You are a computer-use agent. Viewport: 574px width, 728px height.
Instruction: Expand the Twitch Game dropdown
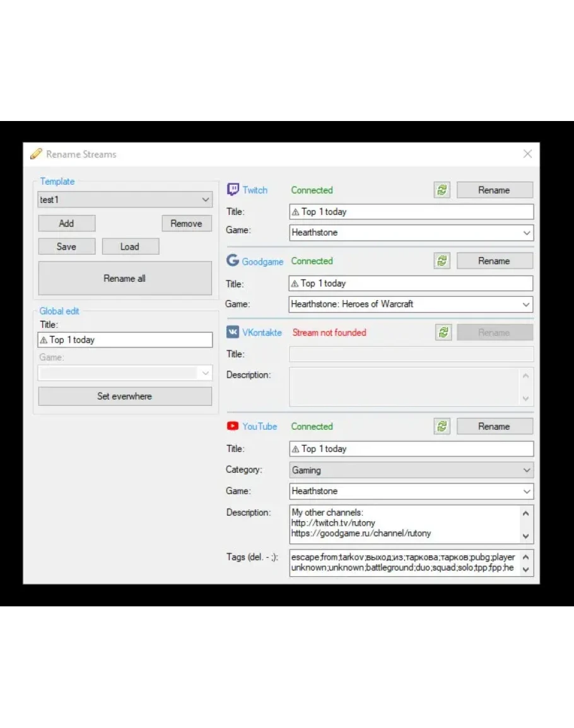coord(527,233)
